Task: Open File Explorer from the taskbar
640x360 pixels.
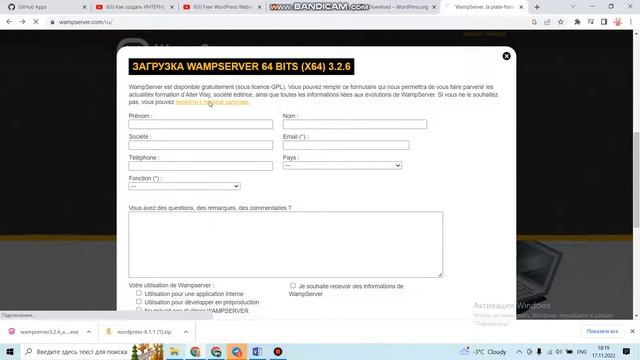Action: [174, 351]
